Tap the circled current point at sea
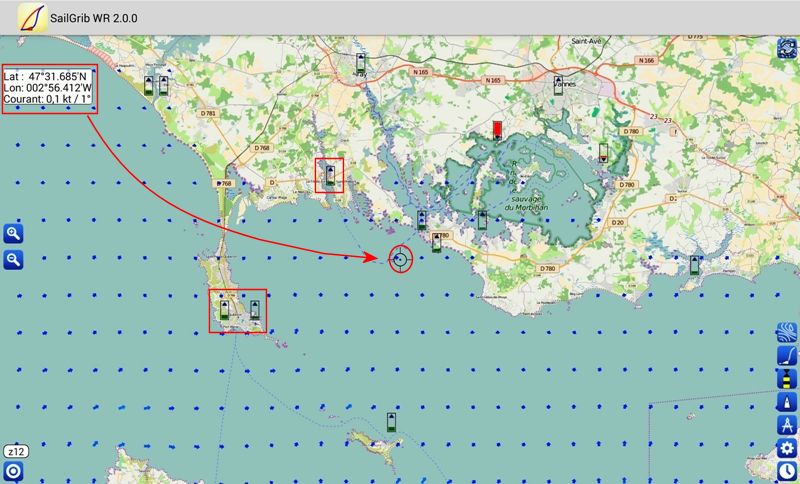This screenshot has width=800, height=484. [x=399, y=259]
